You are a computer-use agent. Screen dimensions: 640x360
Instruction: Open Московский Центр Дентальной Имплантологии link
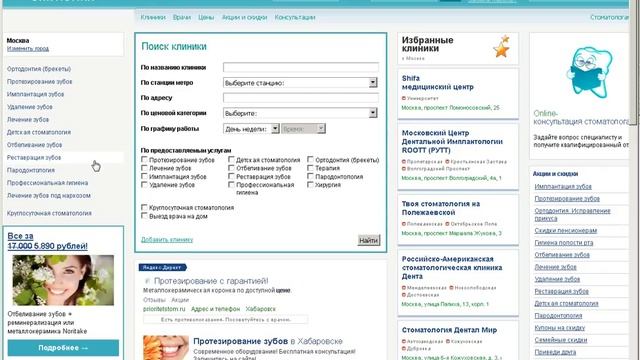pyautogui.click(x=452, y=142)
